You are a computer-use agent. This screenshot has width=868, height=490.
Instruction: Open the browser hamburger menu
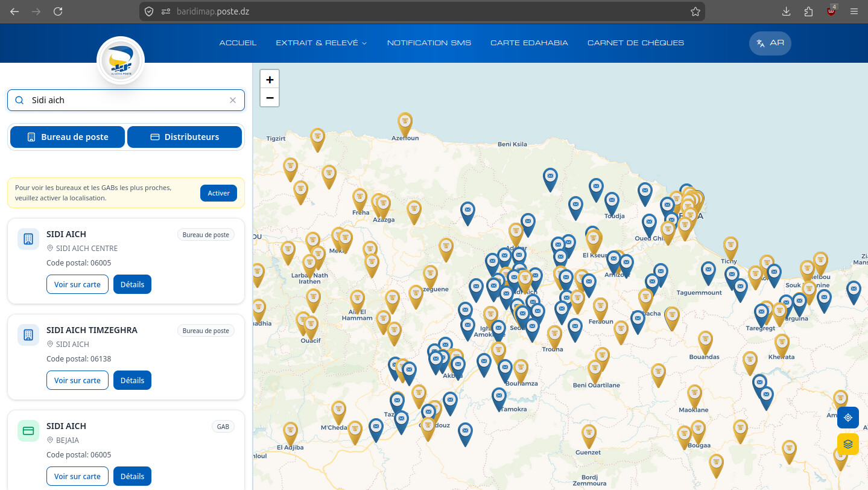click(x=854, y=11)
